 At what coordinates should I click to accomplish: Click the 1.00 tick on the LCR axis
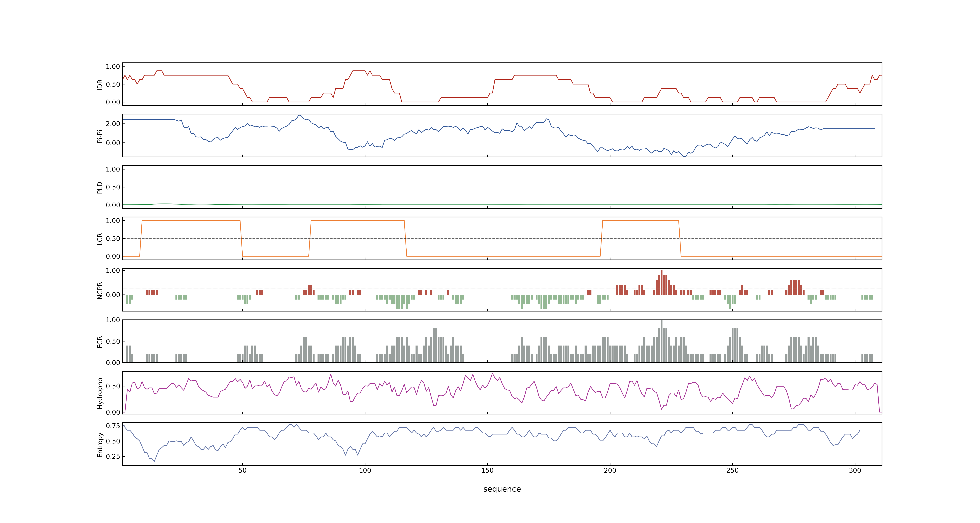click(x=113, y=221)
